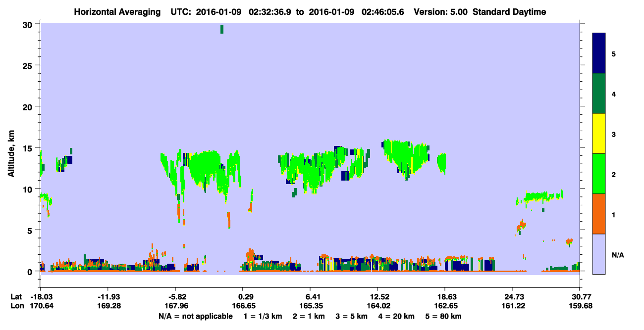Click the latitude value 6.41
This screenshot has height=330, width=644.
(313, 297)
